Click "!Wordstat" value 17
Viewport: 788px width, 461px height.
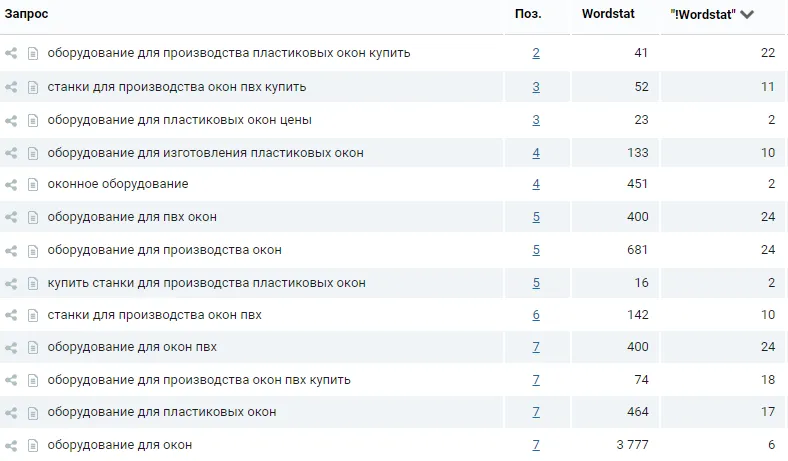(x=768, y=412)
